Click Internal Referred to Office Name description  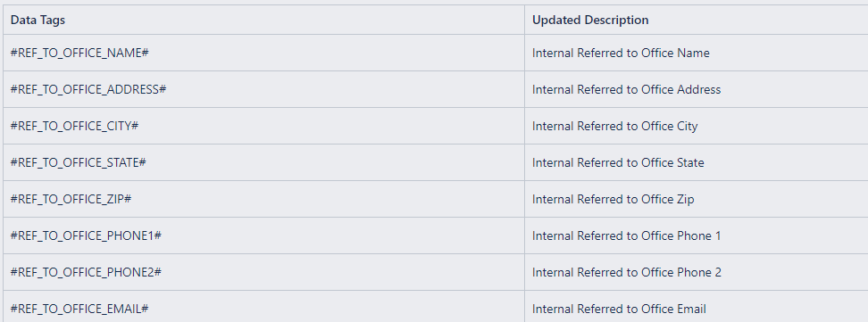621,54
